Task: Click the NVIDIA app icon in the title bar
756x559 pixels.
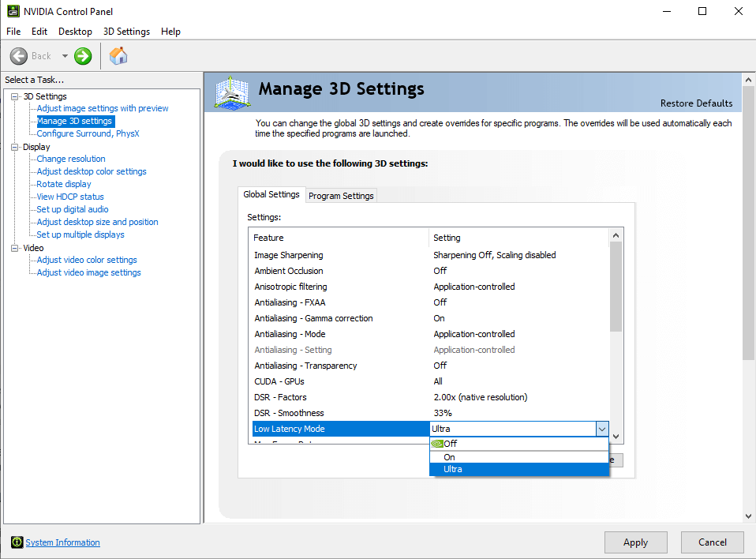Action: coord(11,11)
